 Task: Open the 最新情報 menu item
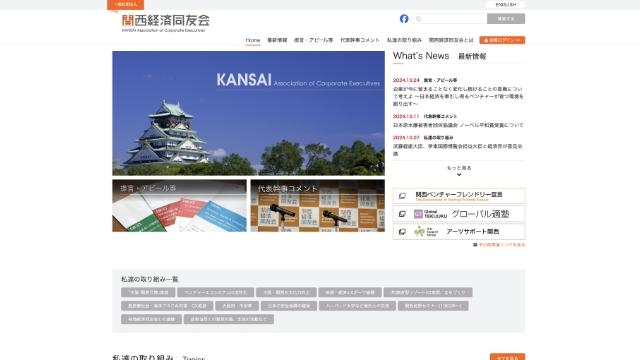[277, 40]
